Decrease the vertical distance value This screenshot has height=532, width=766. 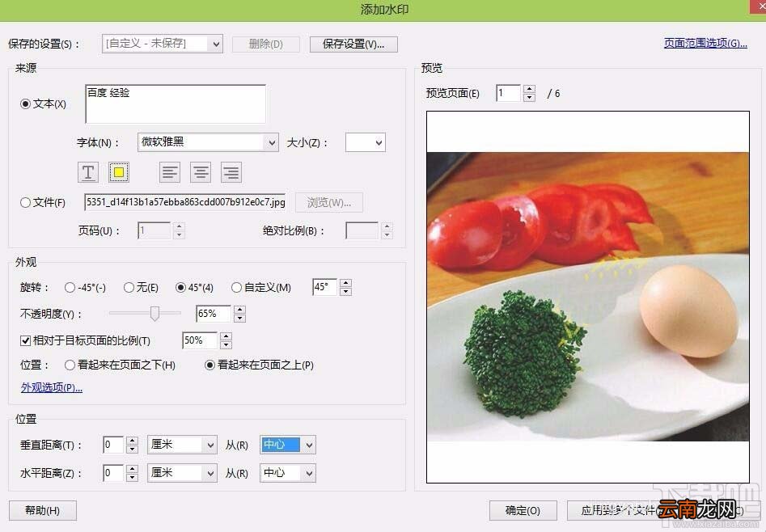(x=132, y=449)
